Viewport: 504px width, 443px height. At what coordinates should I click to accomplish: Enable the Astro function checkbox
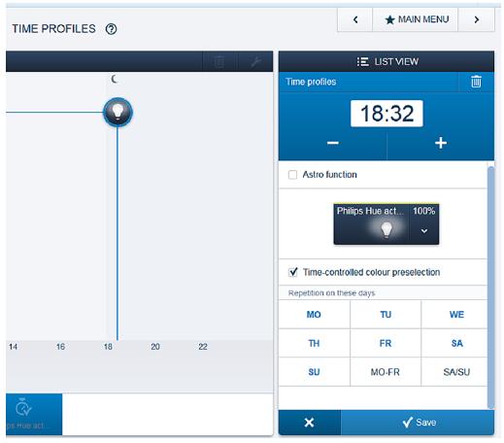292,175
